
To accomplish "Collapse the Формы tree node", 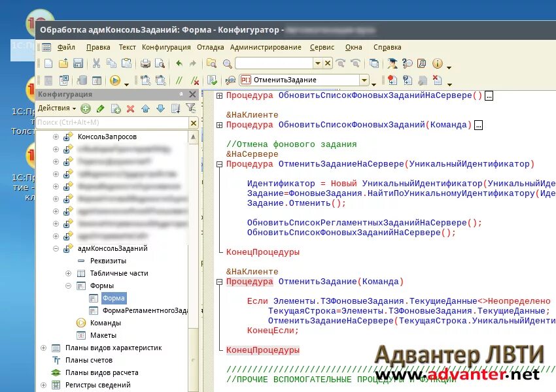I will (x=68, y=286).
